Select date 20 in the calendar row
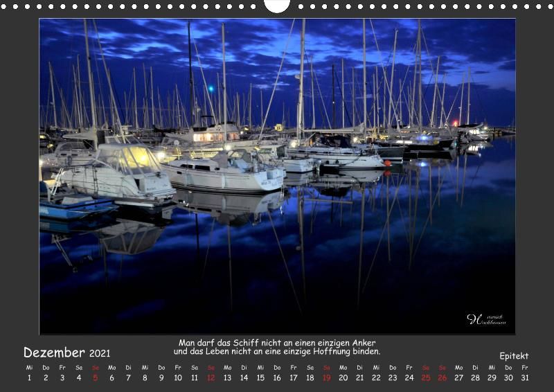554x392 pixels. [343, 377]
